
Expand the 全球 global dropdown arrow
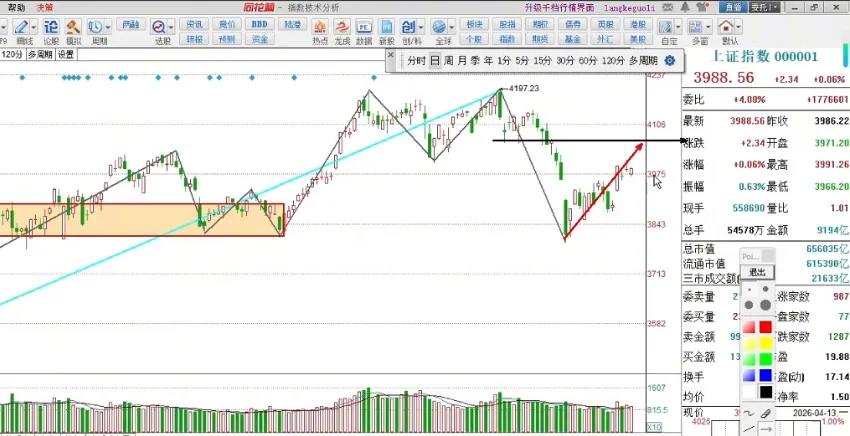point(452,27)
